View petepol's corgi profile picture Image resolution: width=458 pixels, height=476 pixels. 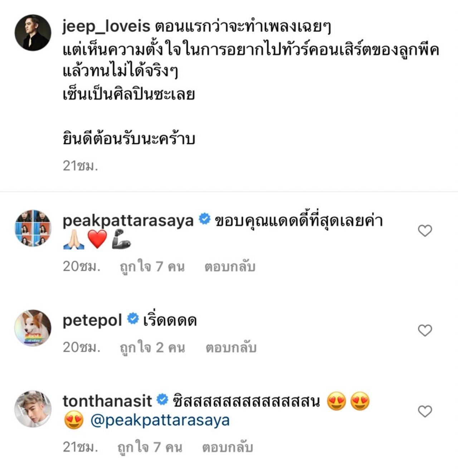[33, 328]
